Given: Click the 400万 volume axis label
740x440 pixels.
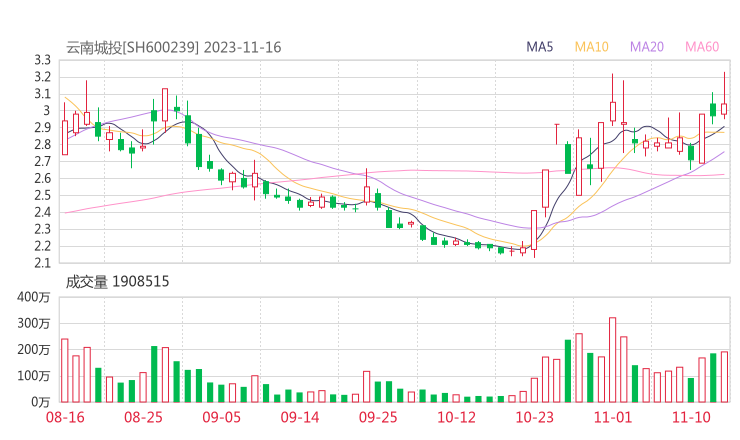Looking at the screenshot, I should coord(34,297).
